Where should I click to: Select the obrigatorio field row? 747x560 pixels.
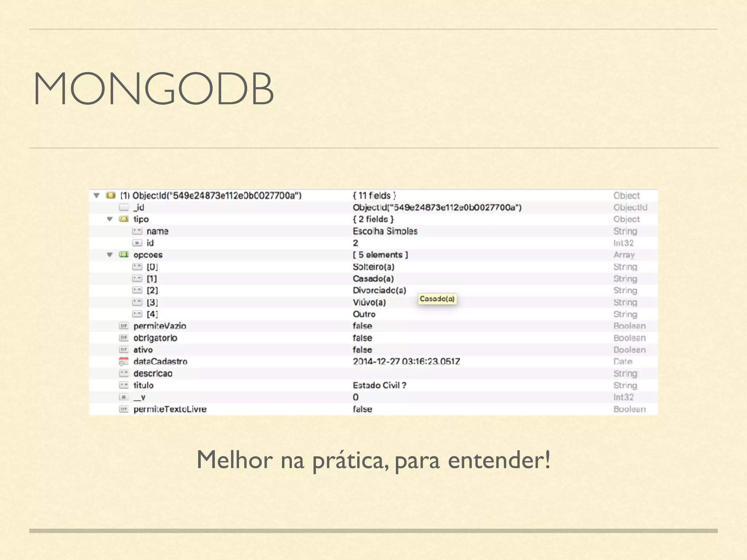point(373,338)
